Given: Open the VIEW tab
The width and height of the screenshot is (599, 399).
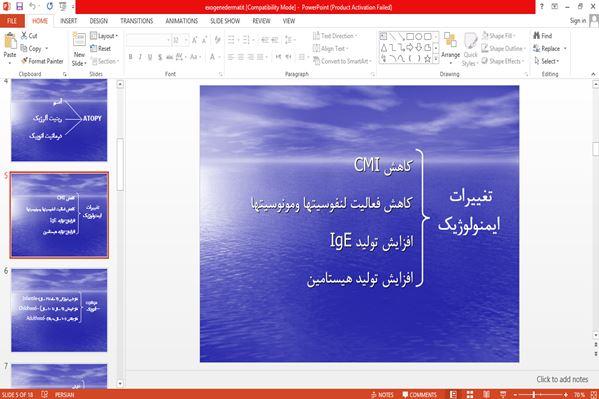Looking at the screenshot, I should tap(289, 21).
